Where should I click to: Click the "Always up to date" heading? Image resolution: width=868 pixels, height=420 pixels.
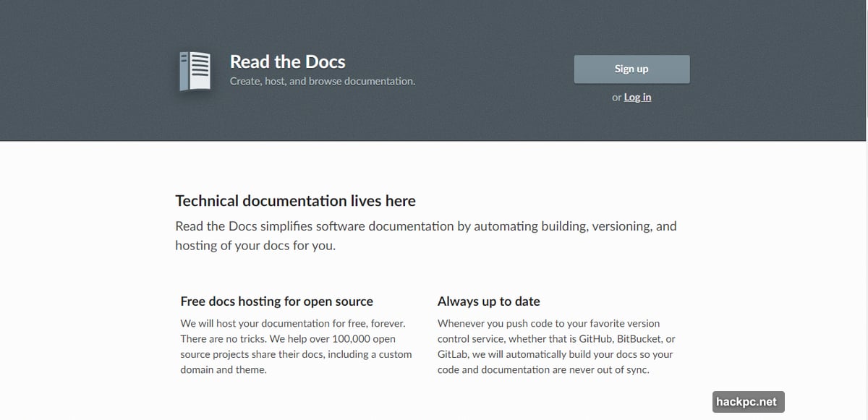click(488, 301)
